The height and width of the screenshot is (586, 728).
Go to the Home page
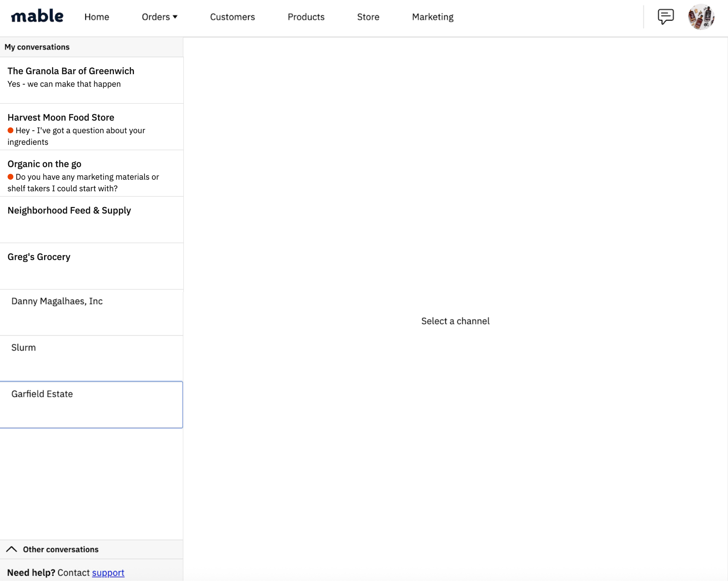click(97, 17)
